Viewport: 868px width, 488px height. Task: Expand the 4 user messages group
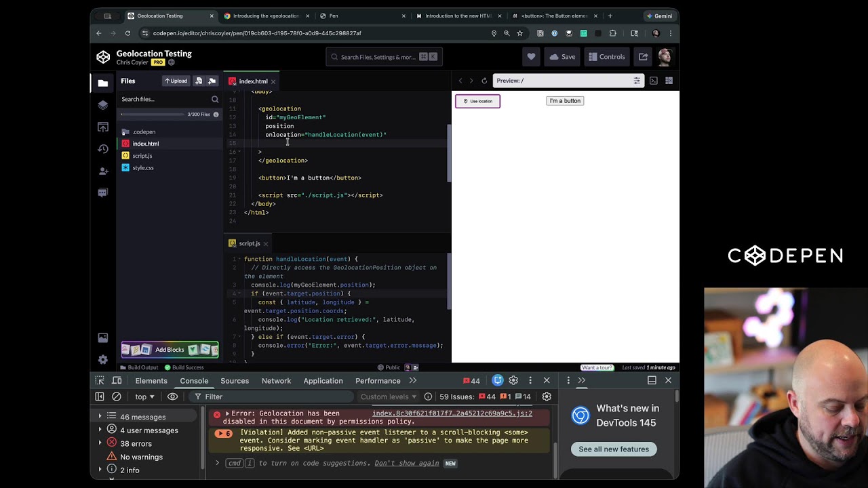point(100,430)
